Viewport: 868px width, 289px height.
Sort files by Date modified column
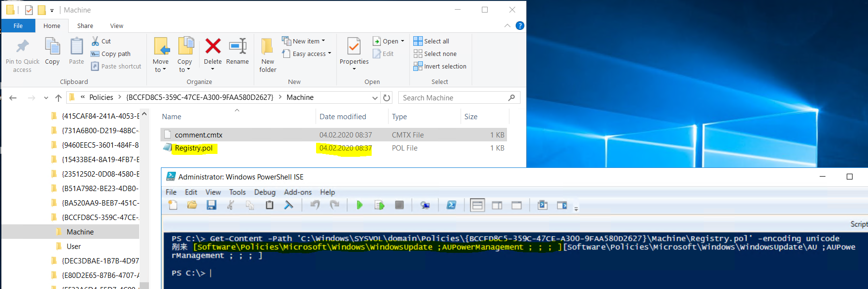(x=343, y=117)
